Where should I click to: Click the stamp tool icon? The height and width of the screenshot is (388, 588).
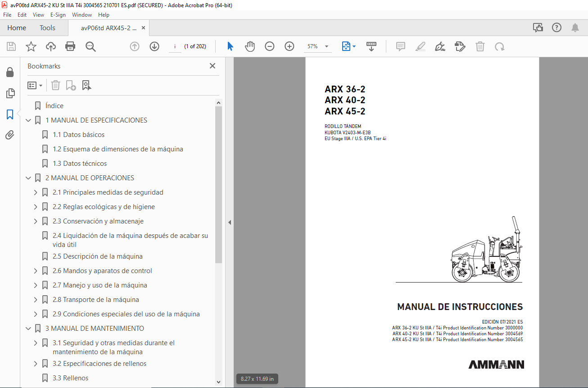[460, 46]
